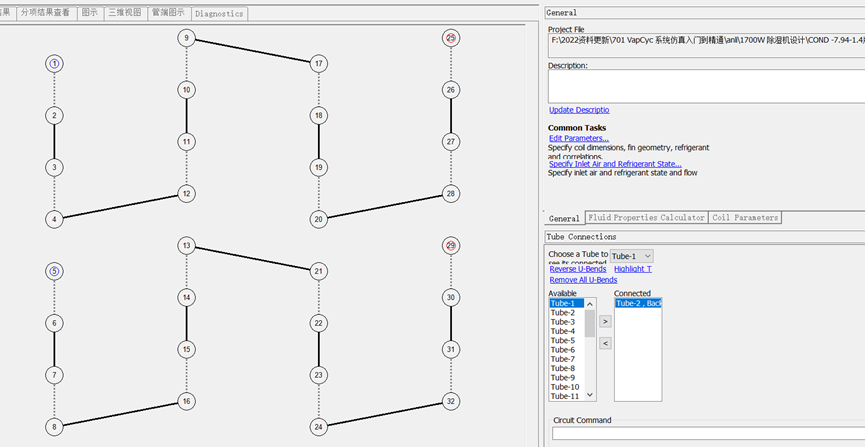Select Tube-2, Back entry in Connected list

pyautogui.click(x=638, y=304)
